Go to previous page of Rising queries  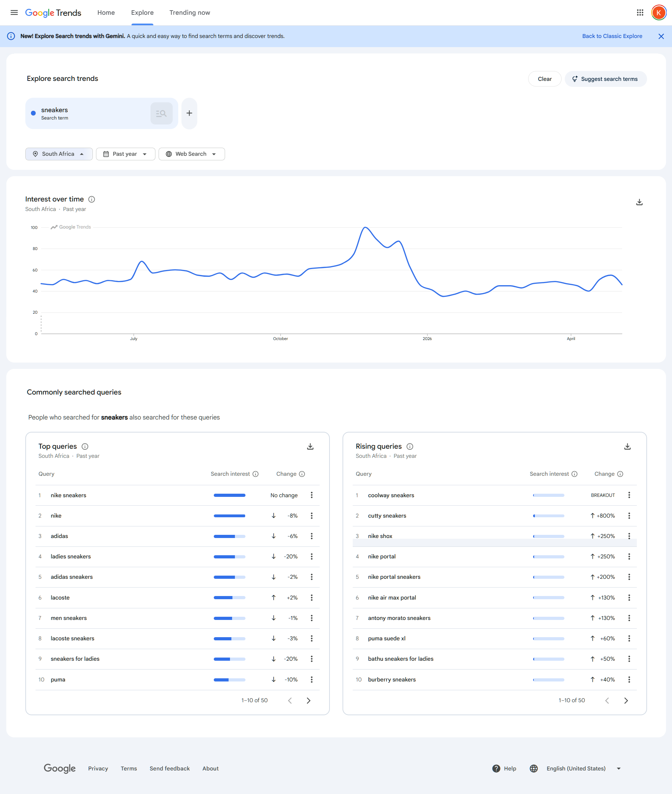(x=607, y=700)
